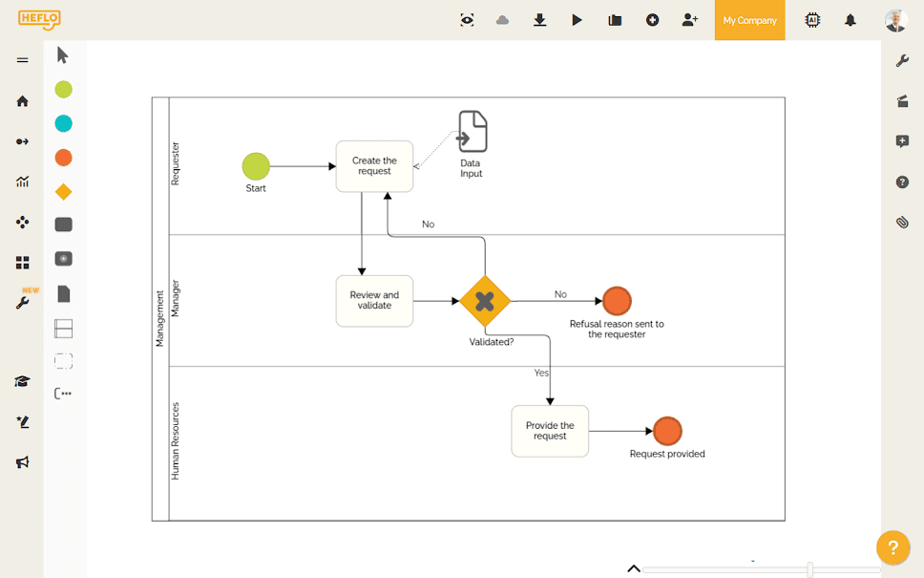Open the attachments panel on the right sidebar
The height and width of the screenshot is (578, 924).
click(902, 222)
